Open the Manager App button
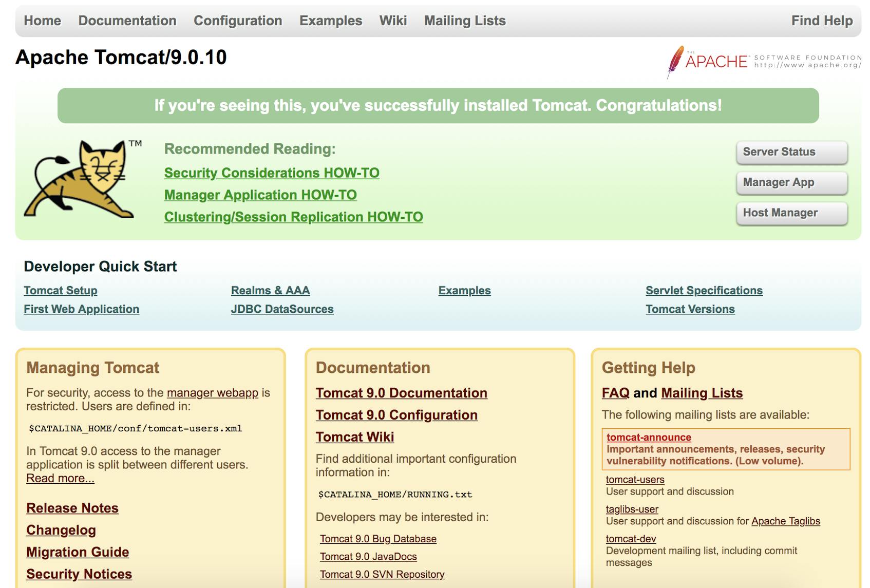Image resolution: width=870 pixels, height=588 pixels. [791, 183]
